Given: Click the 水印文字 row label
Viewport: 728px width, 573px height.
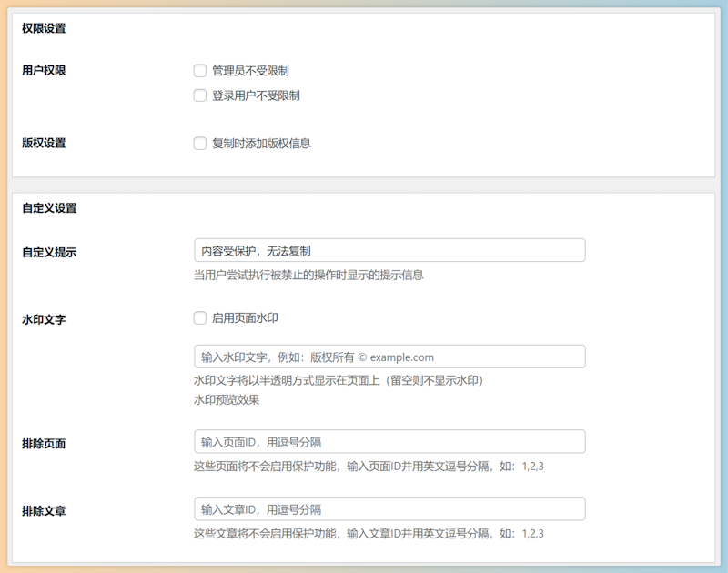Looking at the screenshot, I should [44, 320].
